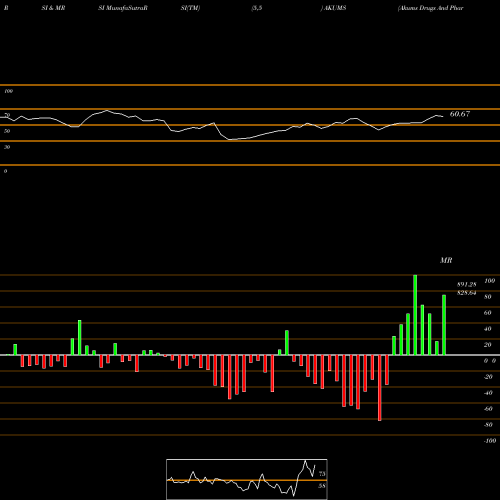The height and width of the screenshot is (500, 500).
Task: Click the '60' label on MR axis
Action: click(488, 313)
